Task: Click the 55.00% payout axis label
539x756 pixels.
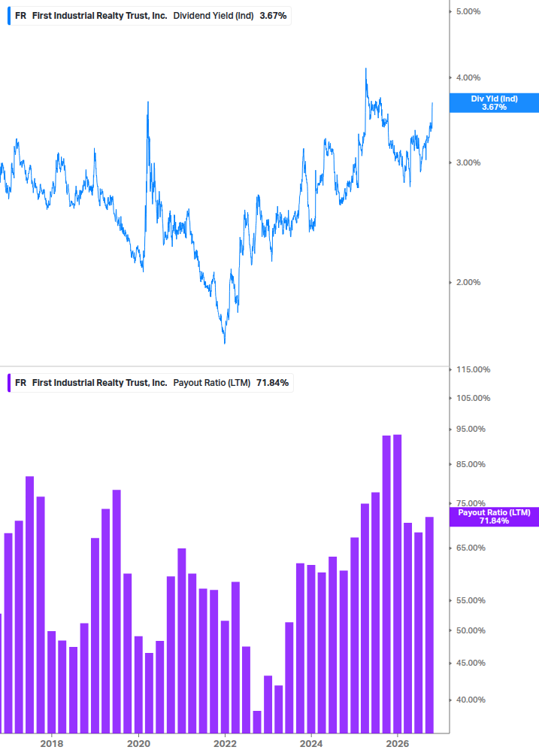Action: (471, 601)
